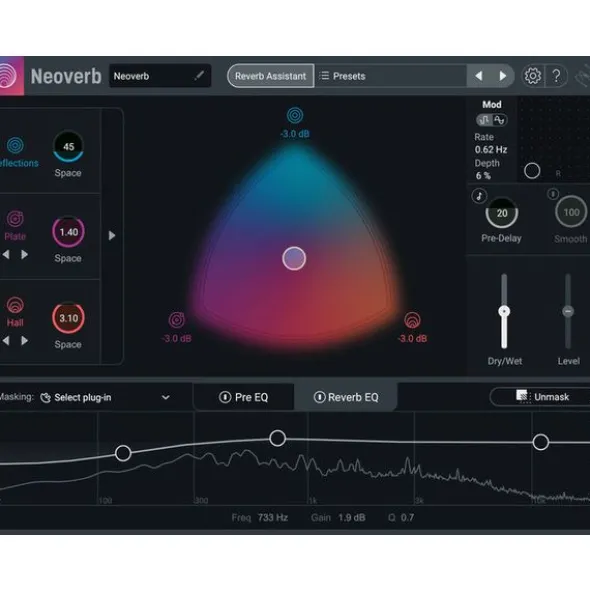Click the Freq value 733 Hz
Image resolution: width=590 pixels, height=591 pixels.
[x=273, y=518]
